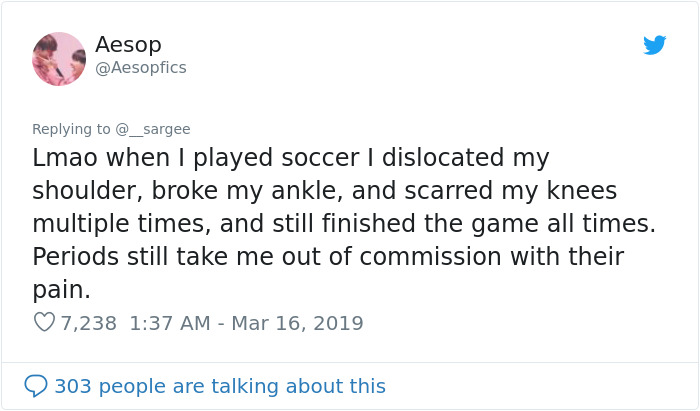The width and height of the screenshot is (700, 411).
Task: Click the display name 'Aesop'
Action: [128, 45]
